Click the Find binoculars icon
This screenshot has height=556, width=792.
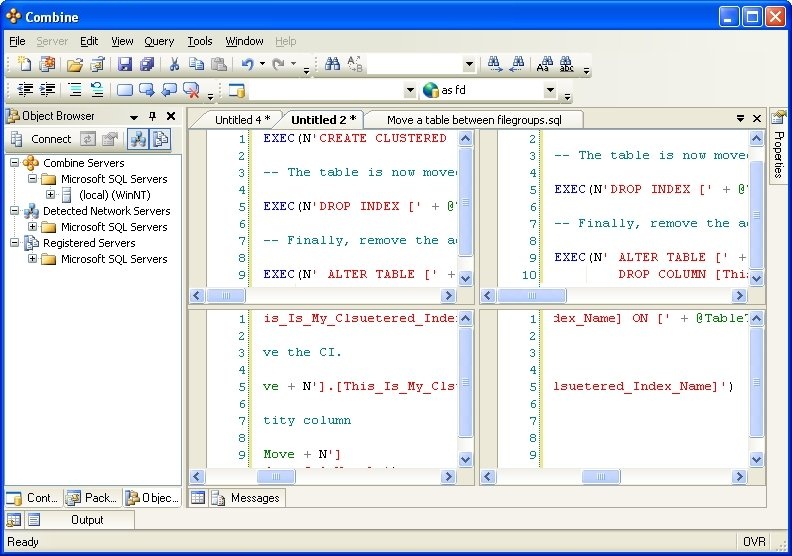(332, 65)
